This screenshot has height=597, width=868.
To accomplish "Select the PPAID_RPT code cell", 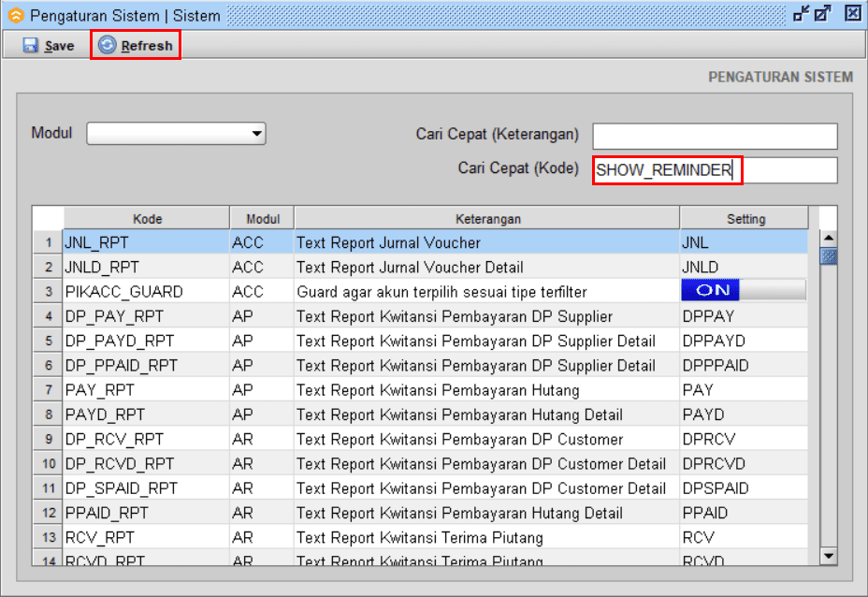I will [146, 513].
